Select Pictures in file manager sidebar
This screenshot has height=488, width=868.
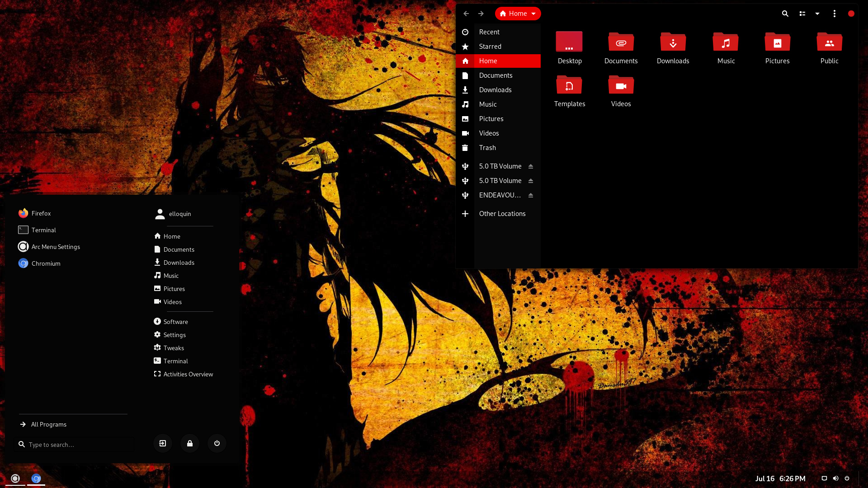(498, 119)
